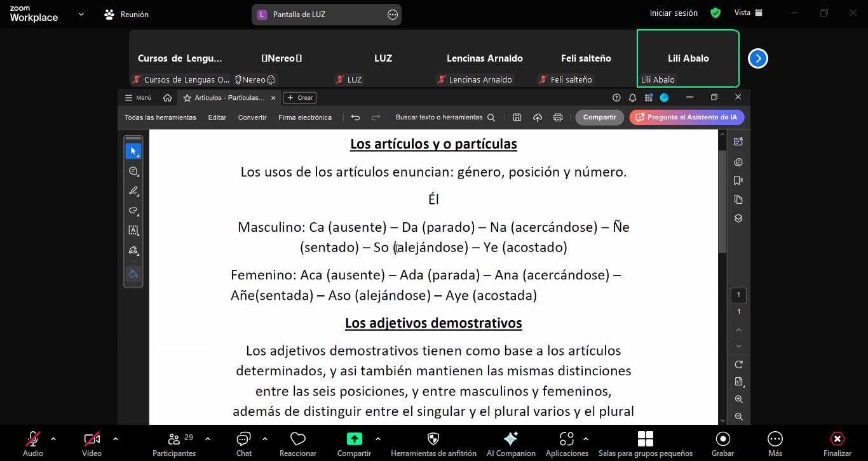868x461 pixels.
Task: Click Iniciar sesión link
Action: pos(674,13)
